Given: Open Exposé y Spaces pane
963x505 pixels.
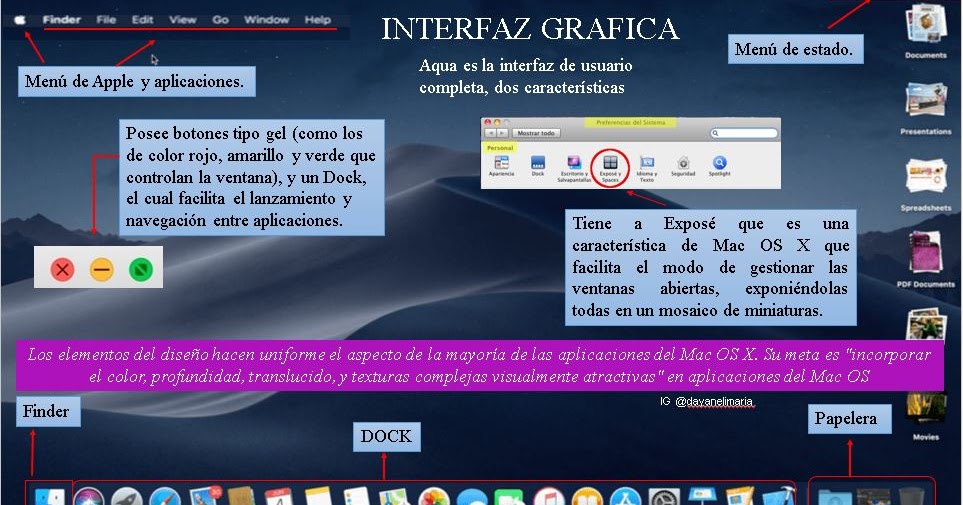Looking at the screenshot, I should point(610,168).
